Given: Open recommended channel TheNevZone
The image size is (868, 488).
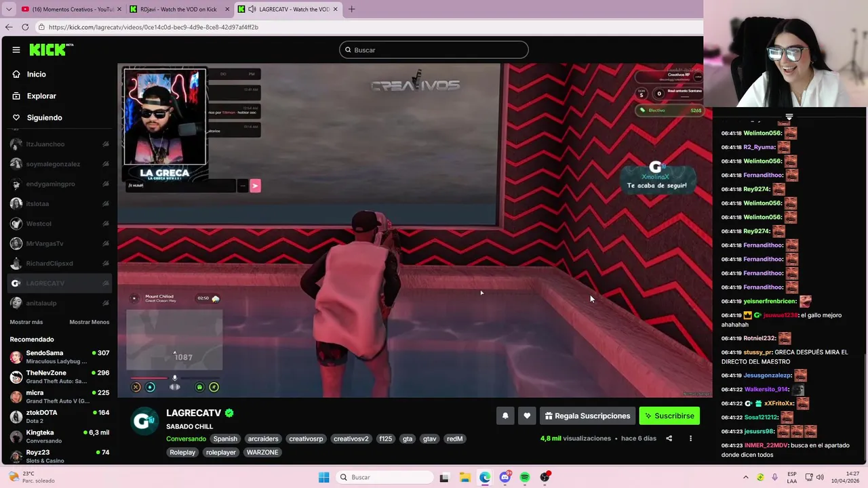Looking at the screenshot, I should pos(60,377).
